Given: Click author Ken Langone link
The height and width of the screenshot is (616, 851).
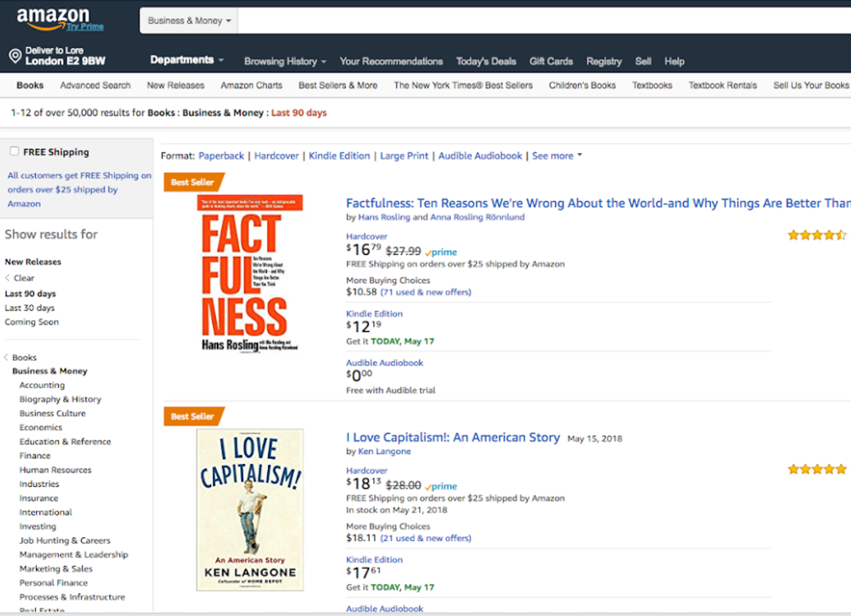Looking at the screenshot, I should (384, 451).
